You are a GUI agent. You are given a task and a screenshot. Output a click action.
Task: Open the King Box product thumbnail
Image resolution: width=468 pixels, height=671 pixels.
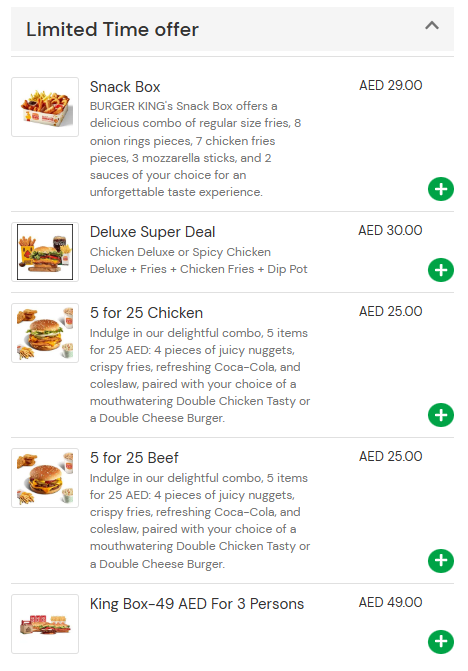pyautogui.click(x=45, y=624)
